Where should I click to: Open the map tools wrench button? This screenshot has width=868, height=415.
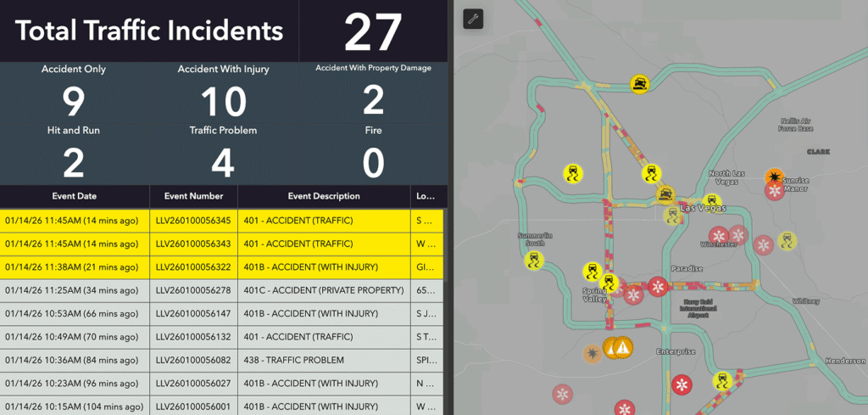pos(473,19)
